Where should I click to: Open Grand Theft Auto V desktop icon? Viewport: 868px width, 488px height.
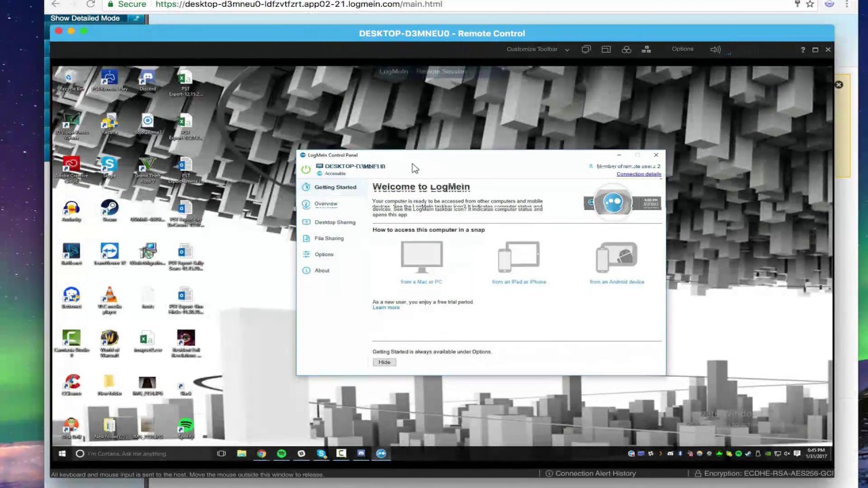pyautogui.click(x=147, y=169)
